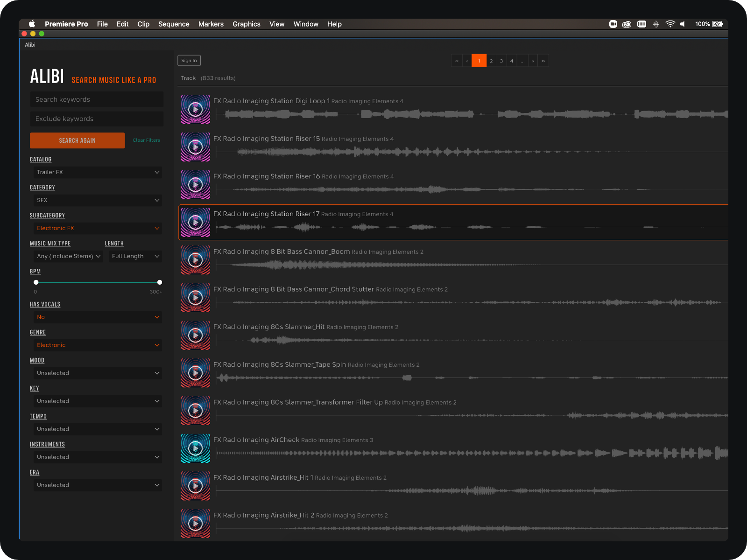
Task: Click the Bluetooth-style menu bar icon
Action: click(x=656, y=24)
